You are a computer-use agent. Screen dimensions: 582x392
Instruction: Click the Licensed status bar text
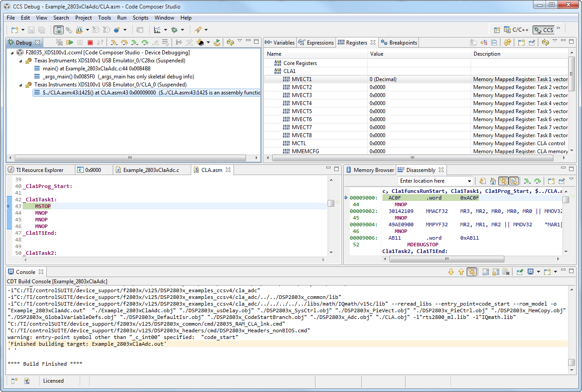click(x=53, y=381)
